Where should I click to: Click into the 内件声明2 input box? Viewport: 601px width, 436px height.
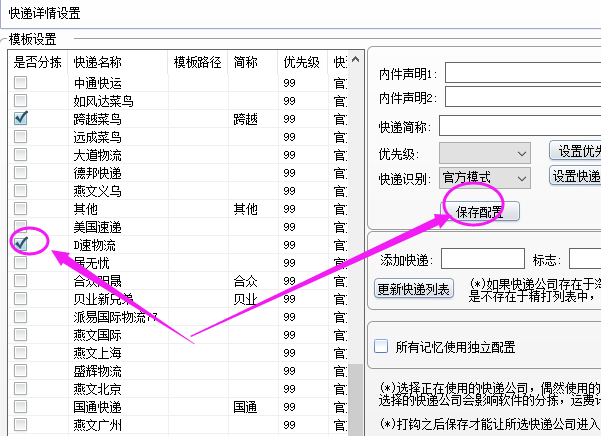(x=522, y=98)
